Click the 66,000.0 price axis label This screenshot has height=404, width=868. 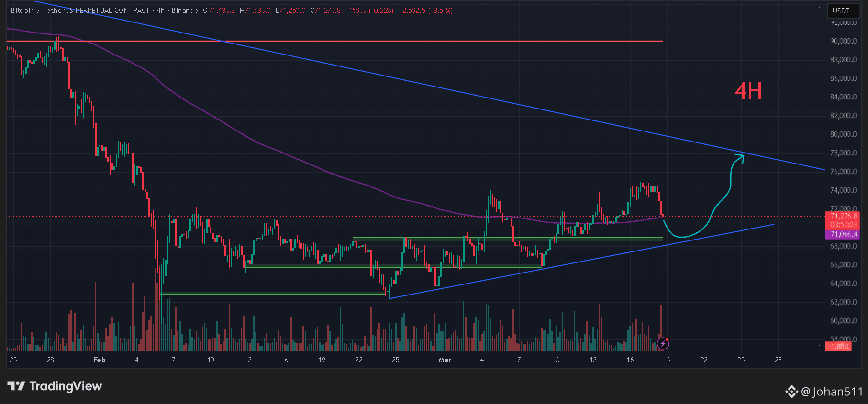pyautogui.click(x=843, y=265)
